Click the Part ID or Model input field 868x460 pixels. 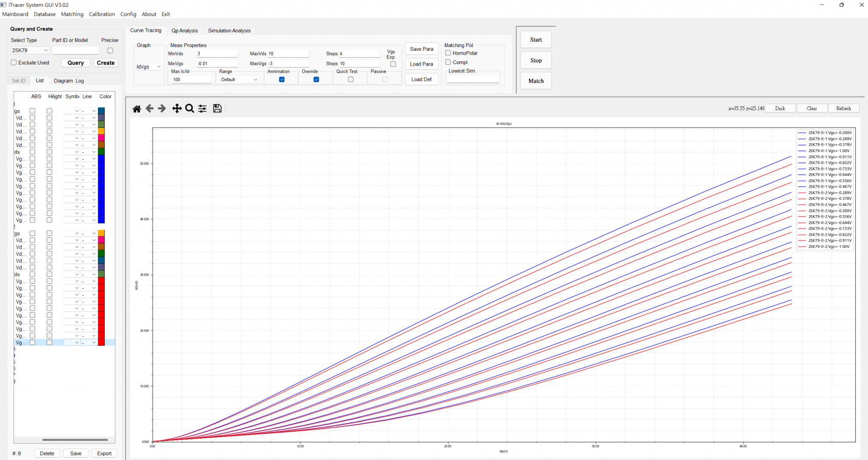click(x=75, y=50)
